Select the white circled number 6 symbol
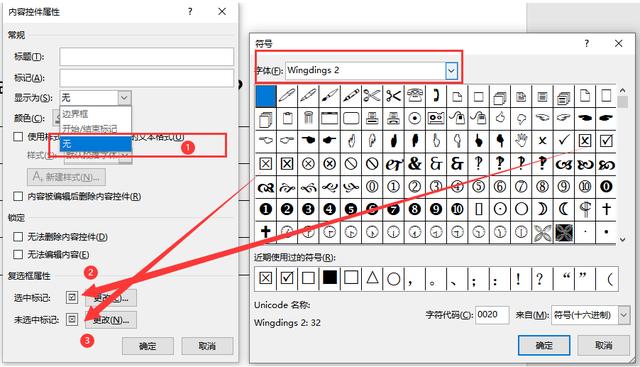Screen dimensions: 640x367 tap(500, 187)
